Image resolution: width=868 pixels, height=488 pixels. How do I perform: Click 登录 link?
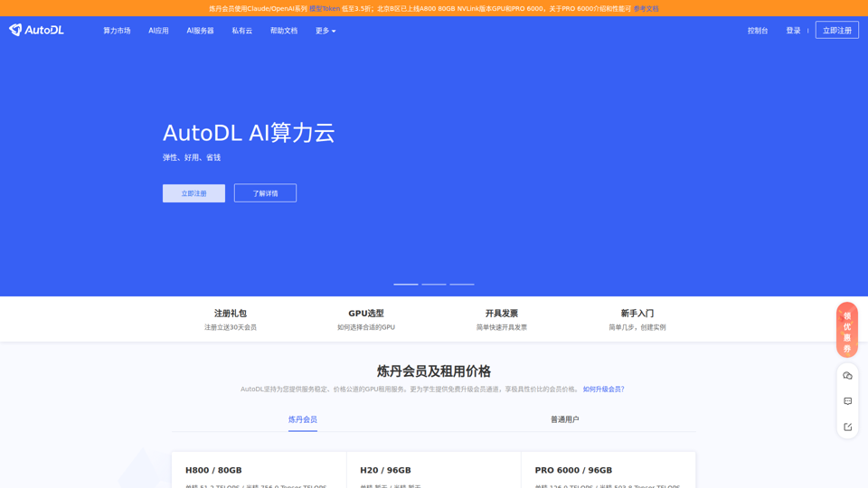pyautogui.click(x=793, y=31)
